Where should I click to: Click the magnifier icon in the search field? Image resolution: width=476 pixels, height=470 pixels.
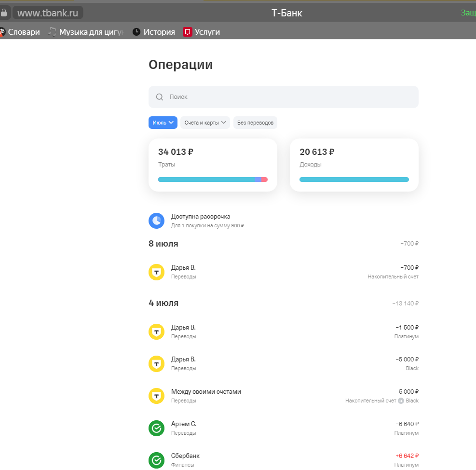[160, 97]
